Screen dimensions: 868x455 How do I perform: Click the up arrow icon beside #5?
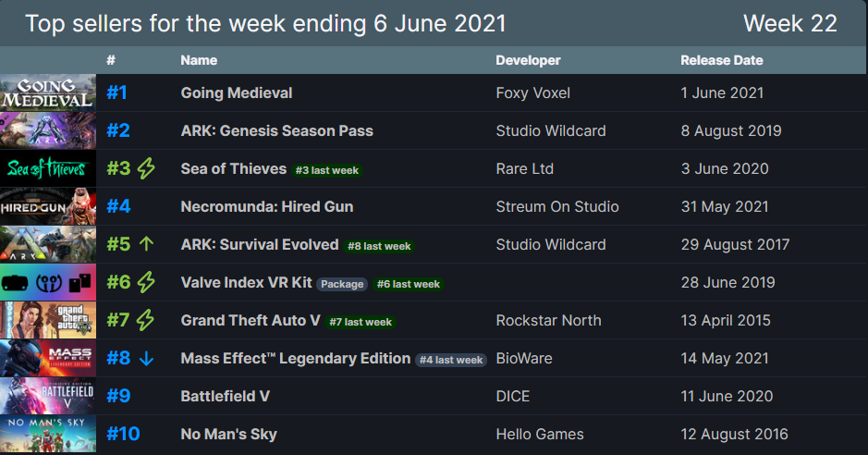[x=146, y=244]
